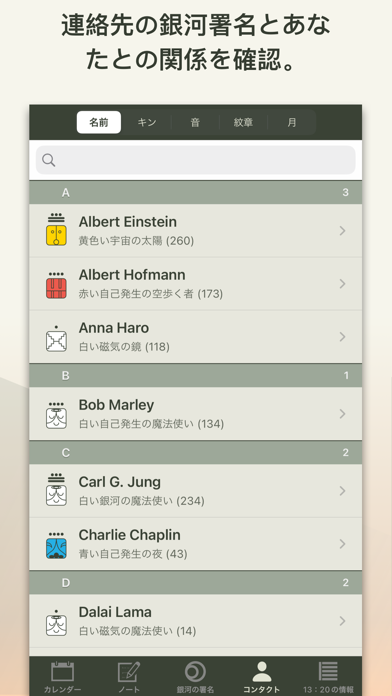
Task: Tap Albert Einstein's yellow sun glyph icon
Action: 56,230
